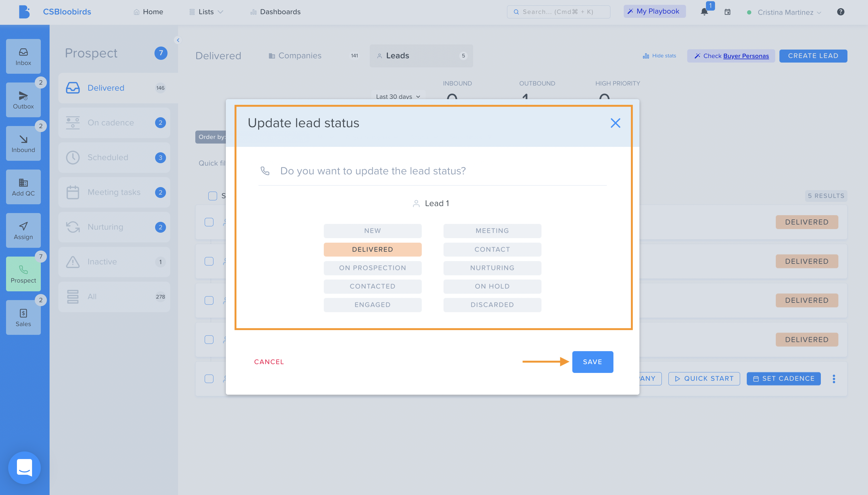This screenshot has height=495, width=868.
Task: Click the CREATE LEAD button
Action: (813, 56)
